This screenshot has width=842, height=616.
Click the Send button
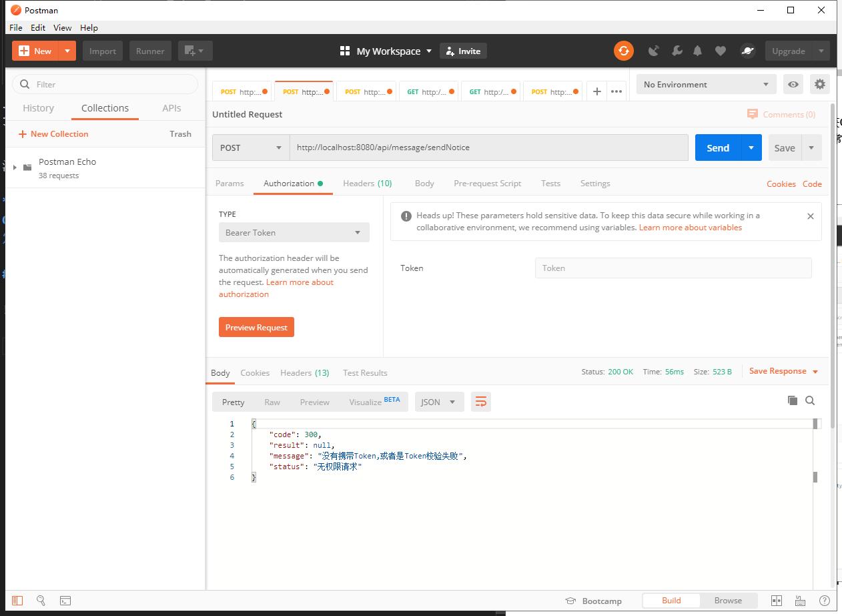pos(718,147)
